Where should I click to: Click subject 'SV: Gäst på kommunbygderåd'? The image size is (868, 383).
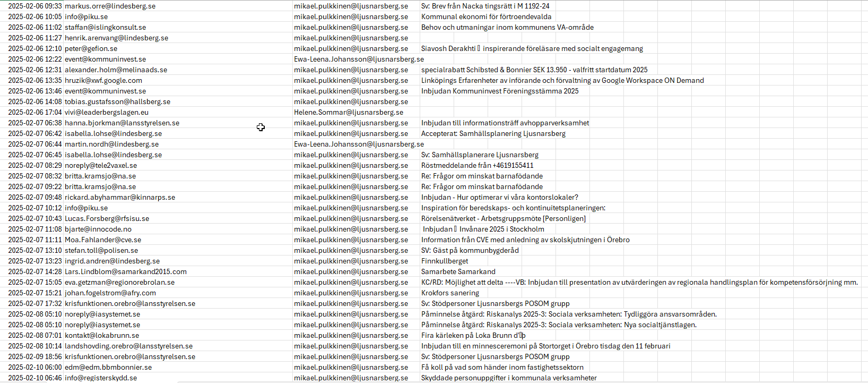tap(470, 250)
